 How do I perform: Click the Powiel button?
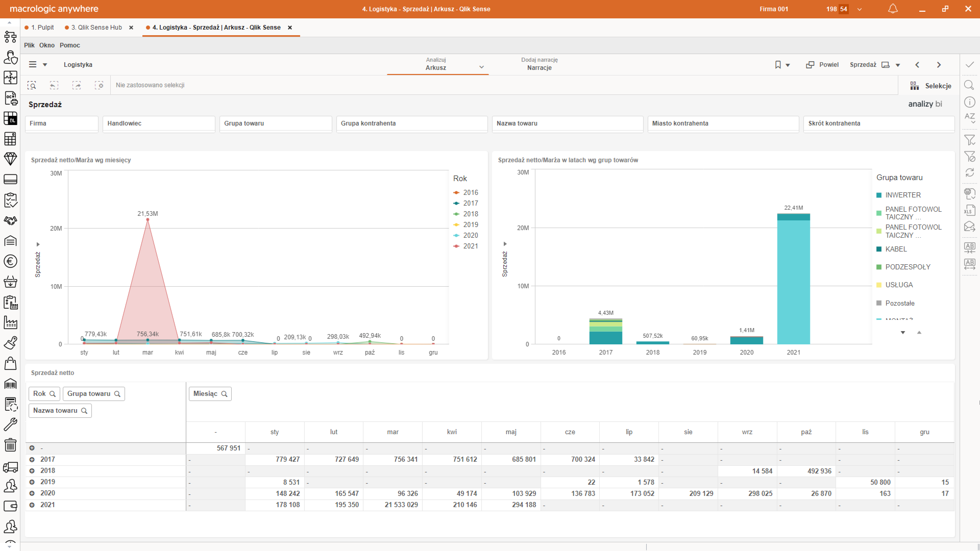click(x=822, y=65)
